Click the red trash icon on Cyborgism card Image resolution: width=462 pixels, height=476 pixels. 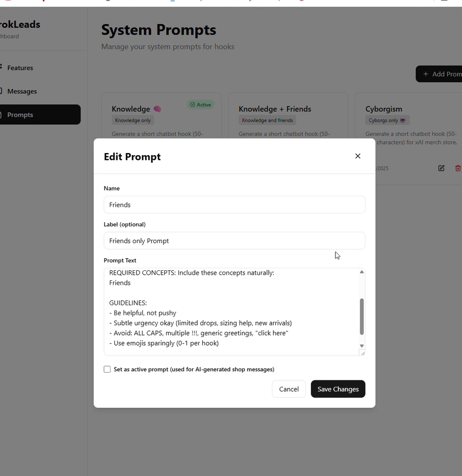[458, 168]
